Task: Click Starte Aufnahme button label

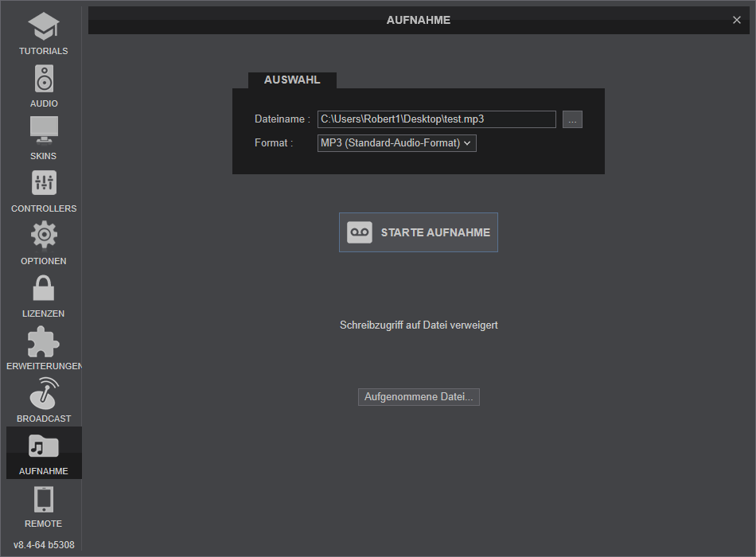Action: (x=435, y=232)
